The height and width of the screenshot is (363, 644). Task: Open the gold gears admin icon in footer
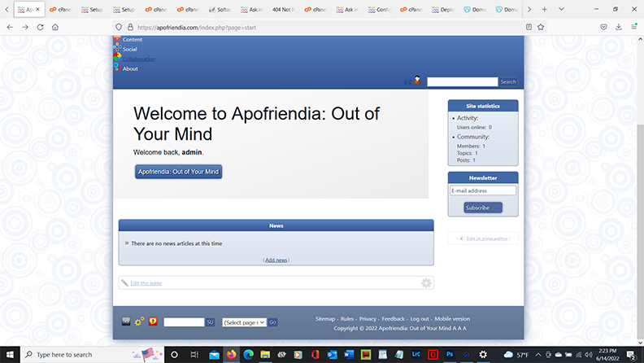(140, 321)
